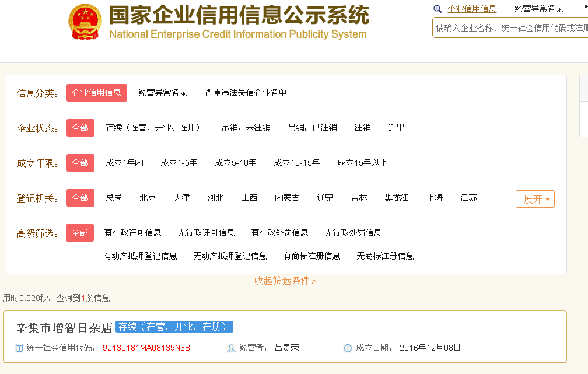Choose 内蒙古 registration authority

click(x=287, y=198)
